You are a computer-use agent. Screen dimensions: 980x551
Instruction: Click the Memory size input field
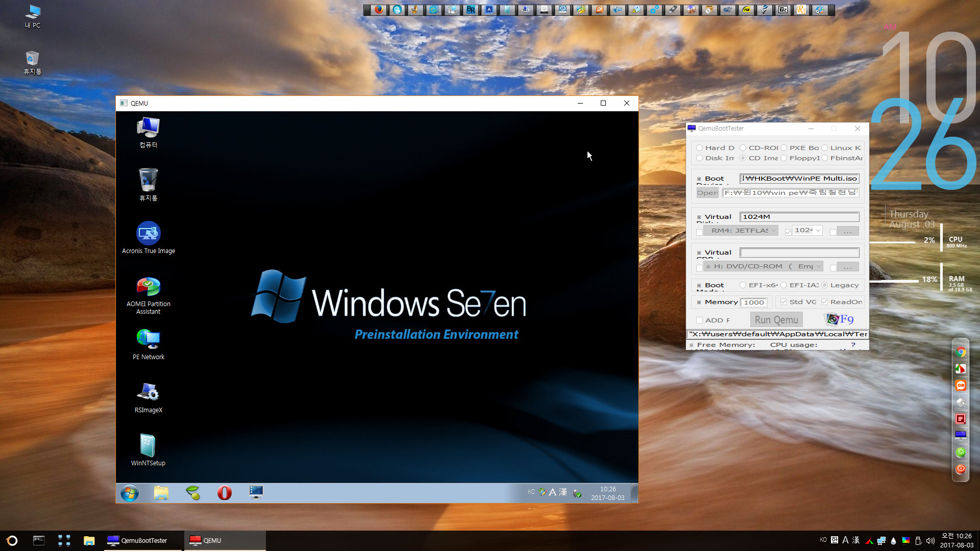pos(754,302)
